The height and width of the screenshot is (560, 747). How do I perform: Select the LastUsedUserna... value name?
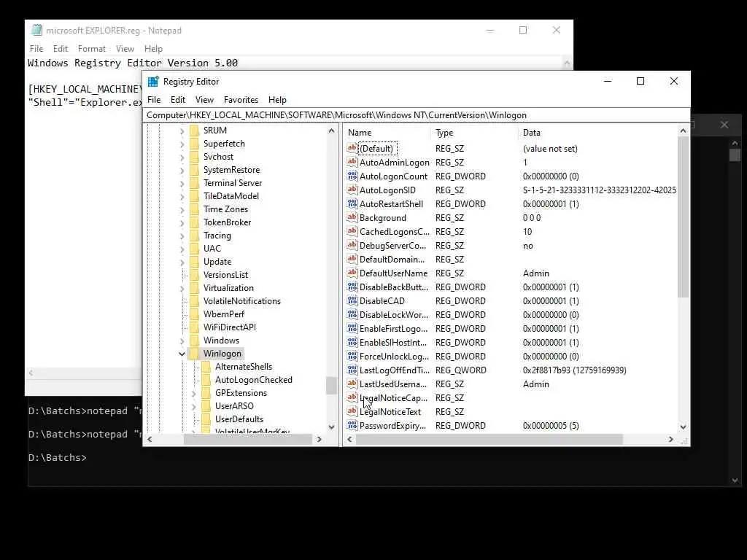[x=393, y=384]
